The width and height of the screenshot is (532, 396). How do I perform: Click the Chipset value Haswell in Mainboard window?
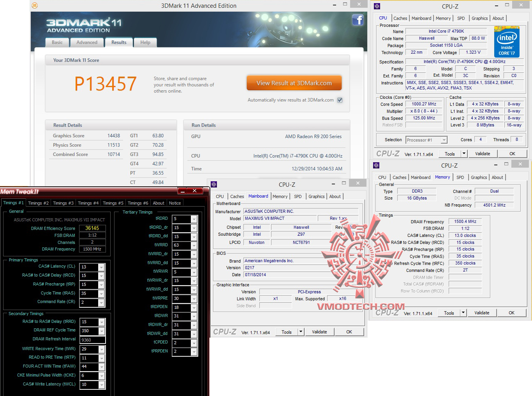[x=301, y=227]
